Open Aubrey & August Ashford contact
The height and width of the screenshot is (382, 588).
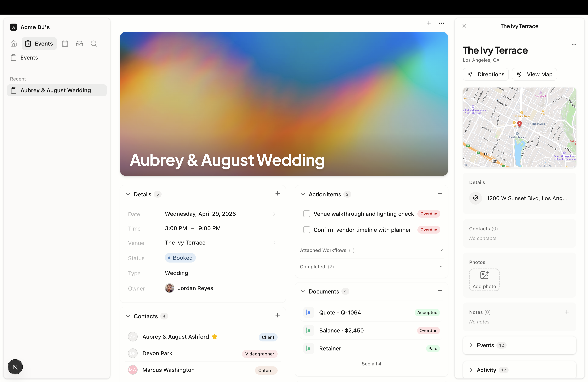click(203, 337)
